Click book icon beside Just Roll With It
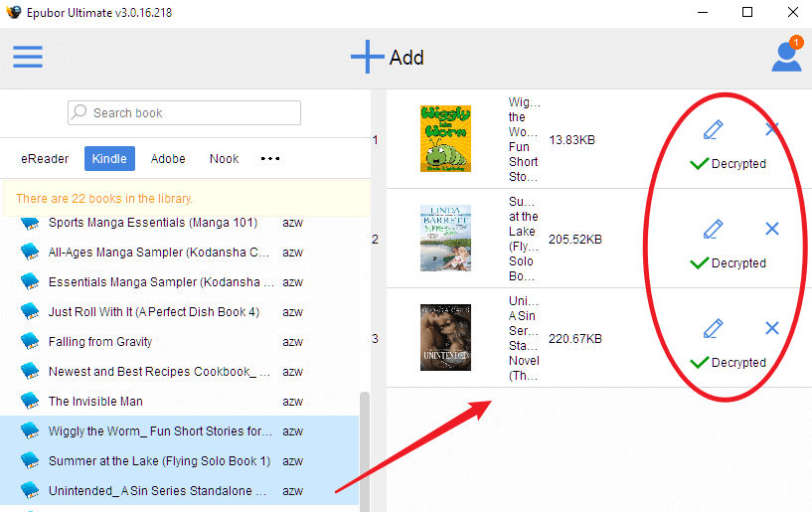 (x=30, y=311)
